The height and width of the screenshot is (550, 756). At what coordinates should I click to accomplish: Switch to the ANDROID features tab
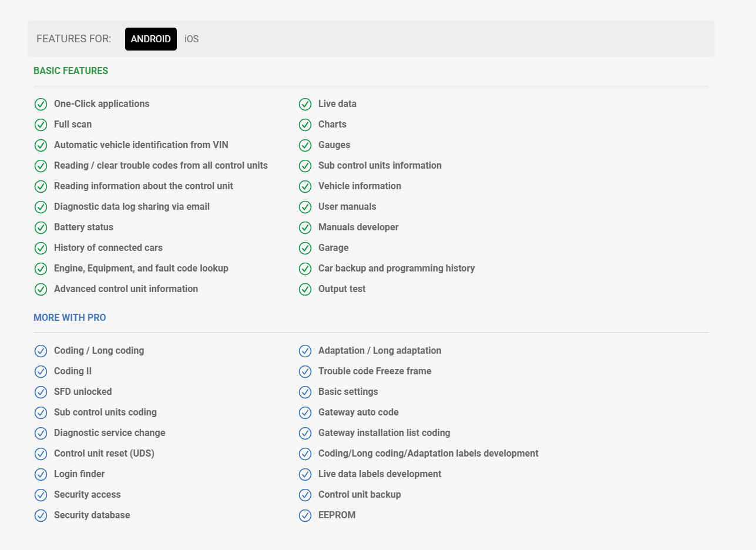click(x=150, y=39)
